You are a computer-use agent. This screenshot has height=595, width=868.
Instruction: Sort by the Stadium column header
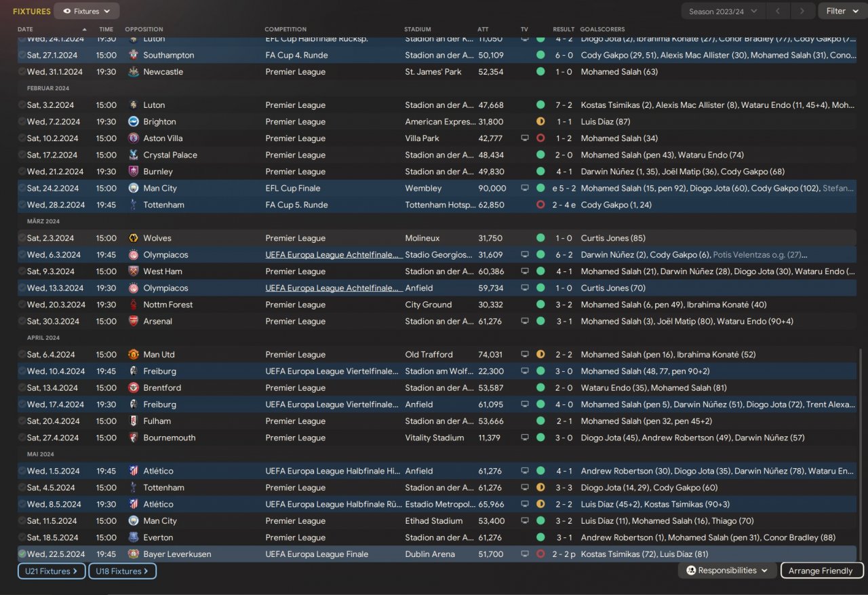click(418, 30)
